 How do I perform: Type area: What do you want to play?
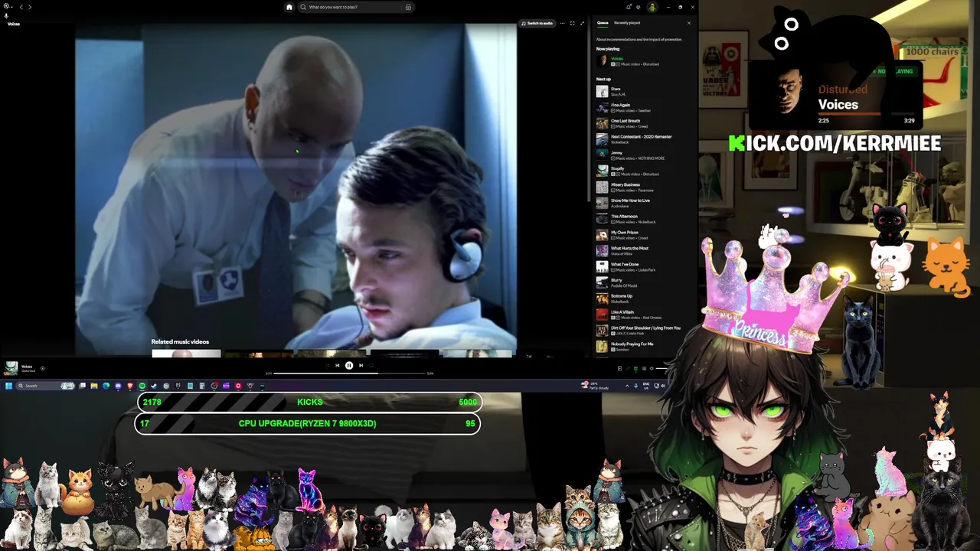[355, 7]
